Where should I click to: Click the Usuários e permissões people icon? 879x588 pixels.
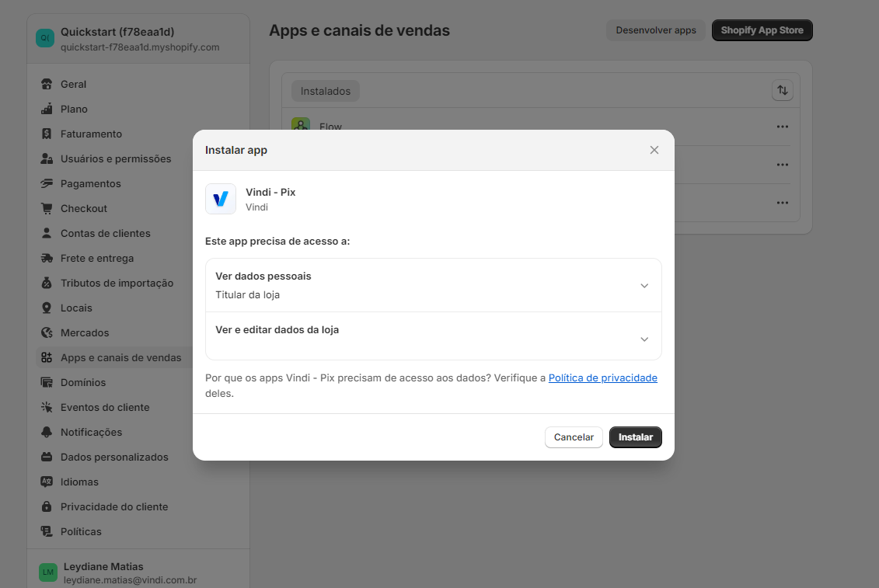click(47, 158)
